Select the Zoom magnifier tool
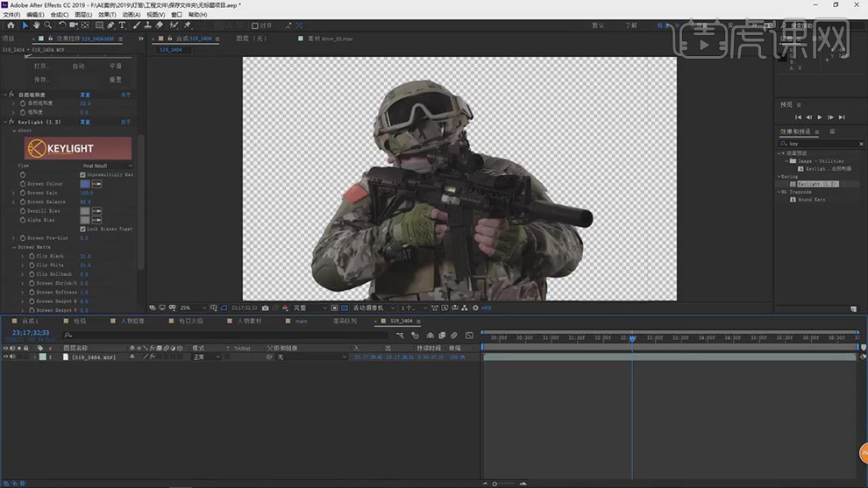The width and height of the screenshot is (868, 488). tap(46, 25)
